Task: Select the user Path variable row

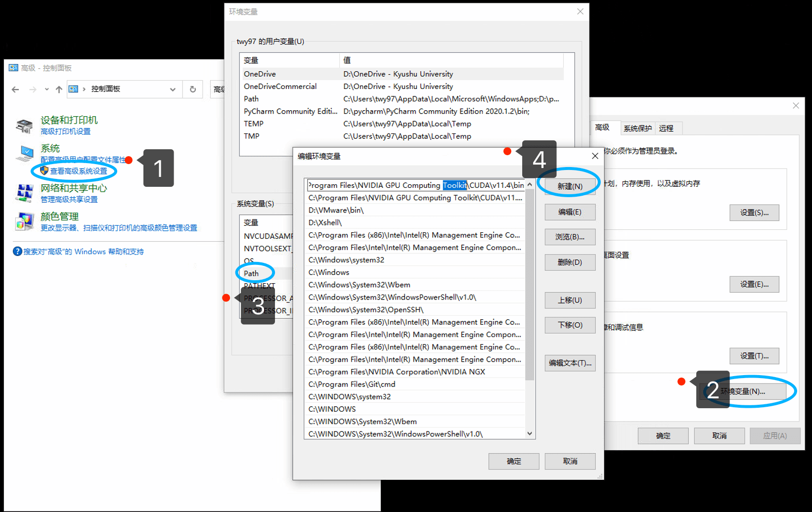Action: pos(401,99)
